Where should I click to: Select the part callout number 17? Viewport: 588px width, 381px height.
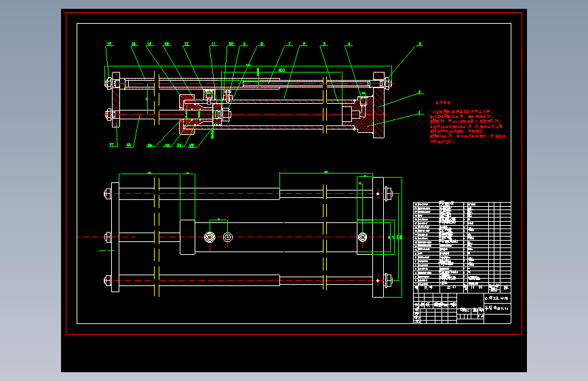pos(111,145)
